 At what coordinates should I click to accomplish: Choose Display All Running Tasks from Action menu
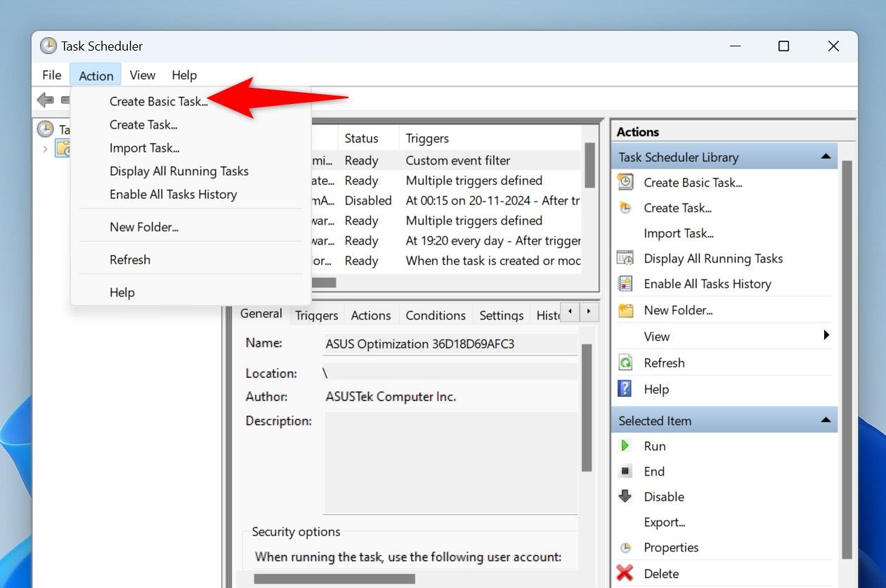pyautogui.click(x=179, y=171)
